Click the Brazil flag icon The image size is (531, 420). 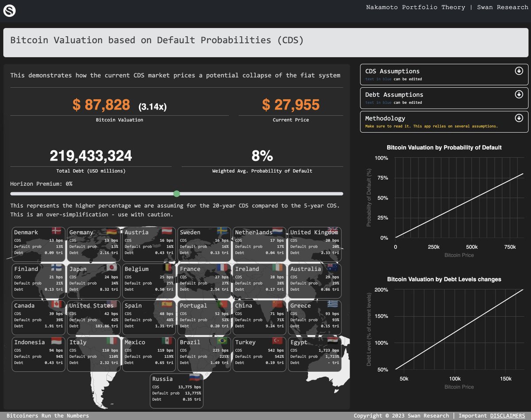click(x=223, y=341)
